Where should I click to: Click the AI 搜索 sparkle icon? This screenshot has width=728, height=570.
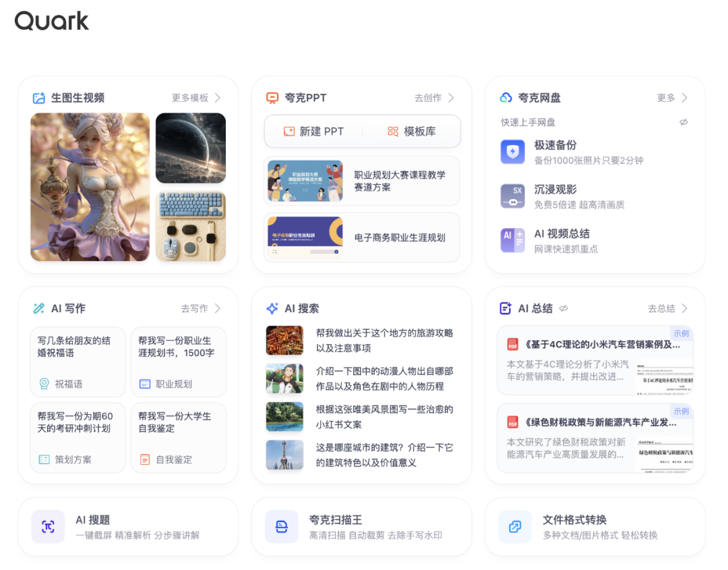click(272, 308)
